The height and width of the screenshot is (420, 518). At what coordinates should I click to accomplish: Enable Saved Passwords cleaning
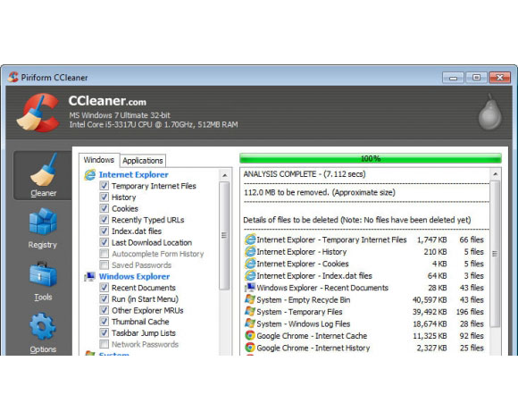104,265
